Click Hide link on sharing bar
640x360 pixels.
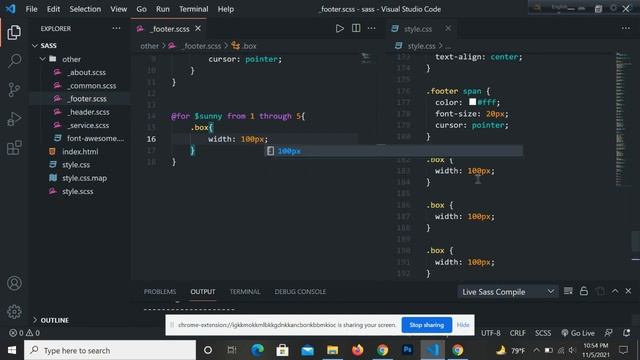(463, 325)
